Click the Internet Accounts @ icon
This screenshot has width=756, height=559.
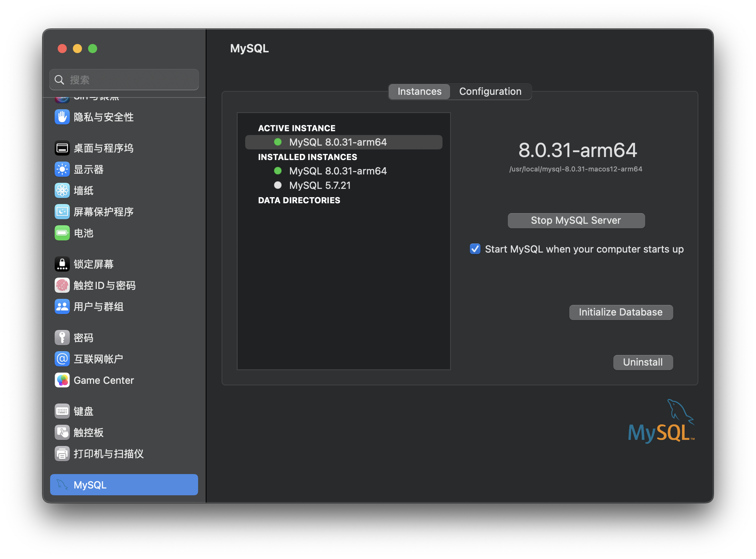click(x=62, y=359)
